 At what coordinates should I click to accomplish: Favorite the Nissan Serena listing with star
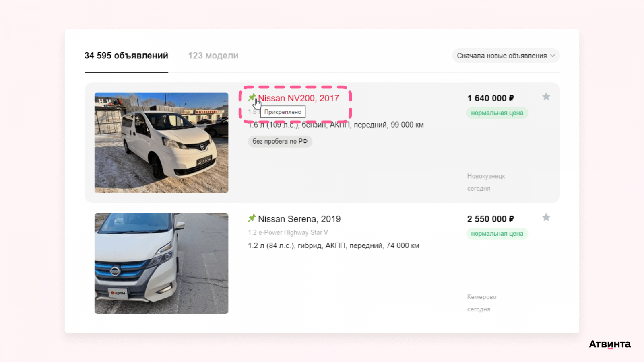pos(546,218)
